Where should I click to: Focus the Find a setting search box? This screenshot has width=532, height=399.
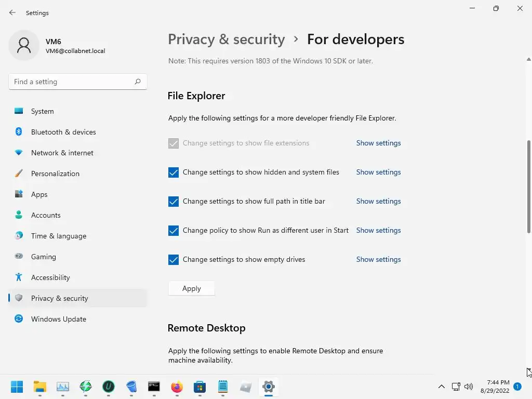[x=72, y=82]
